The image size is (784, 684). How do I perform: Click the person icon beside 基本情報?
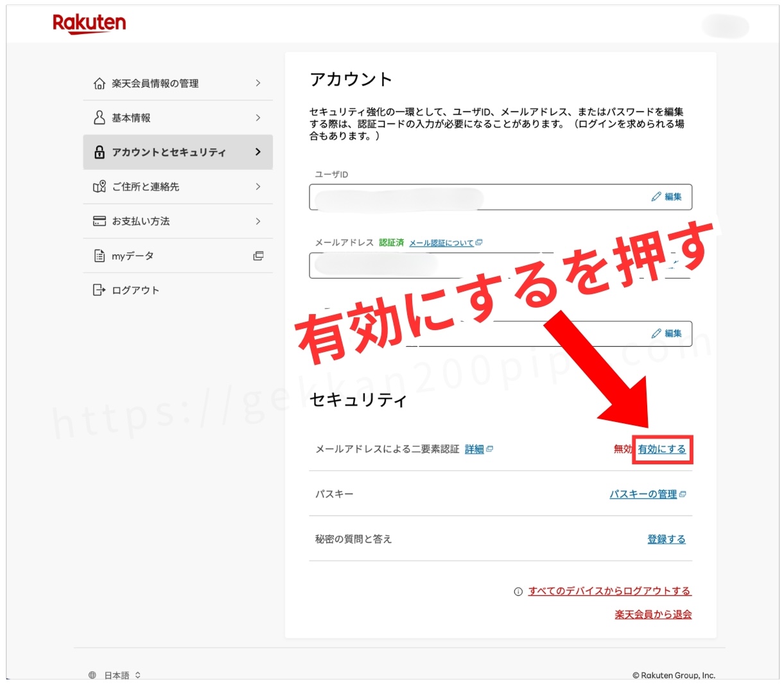pos(100,118)
